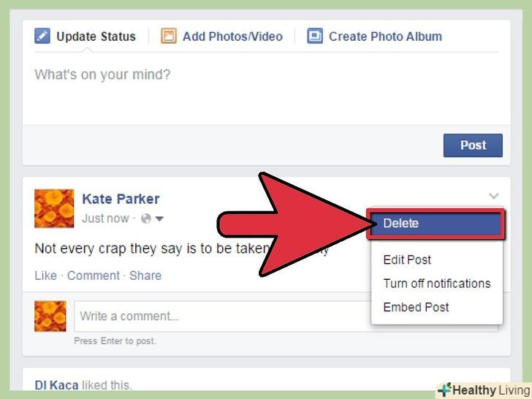The width and height of the screenshot is (532, 399).
Task: Choose Embed Post from the menu
Action: pyautogui.click(x=416, y=307)
